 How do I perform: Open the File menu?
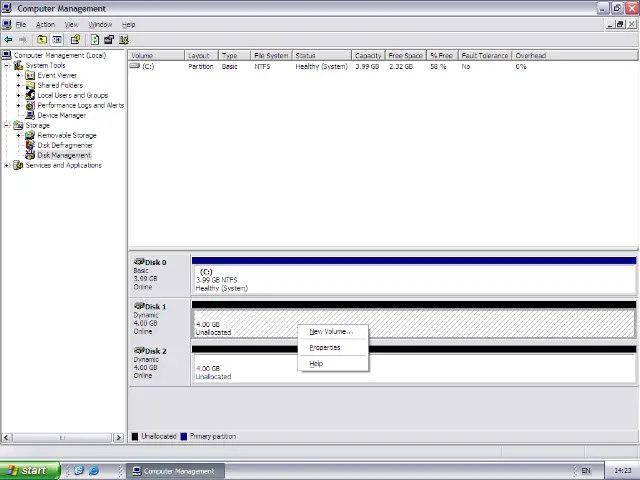pyautogui.click(x=21, y=24)
